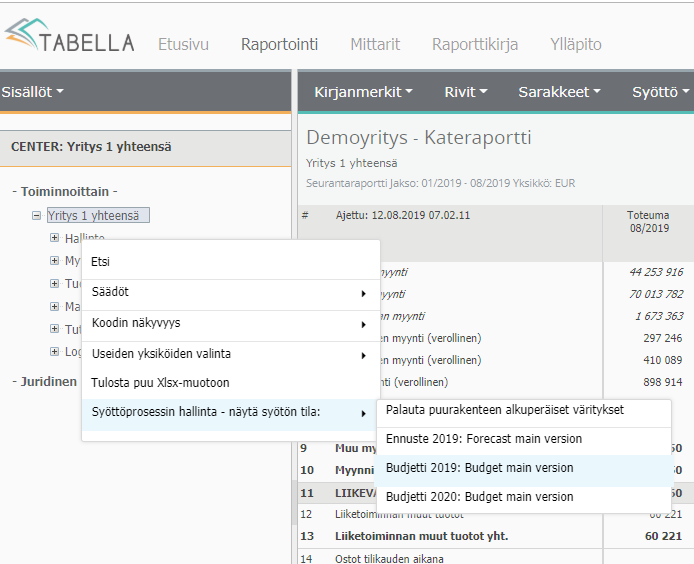Open the Sarakkeet dropdown menu
This screenshot has height=564, width=694.
click(x=559, y=92)
